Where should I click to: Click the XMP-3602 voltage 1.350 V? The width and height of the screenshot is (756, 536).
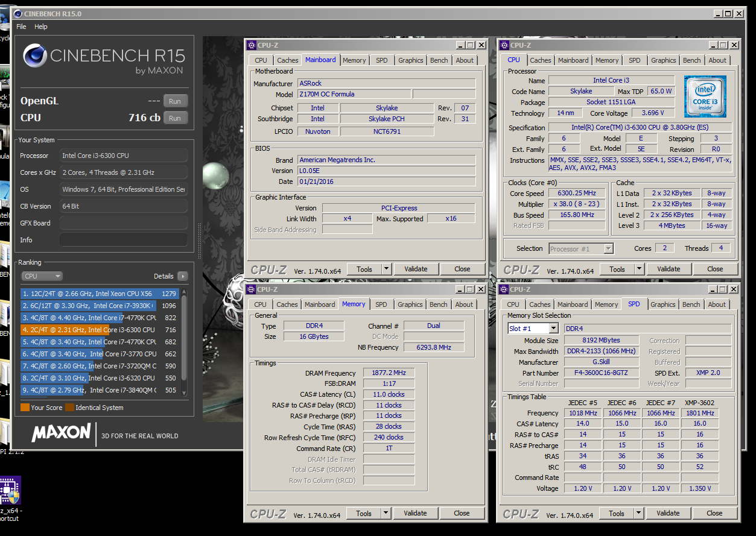click(x=700, y=488)
